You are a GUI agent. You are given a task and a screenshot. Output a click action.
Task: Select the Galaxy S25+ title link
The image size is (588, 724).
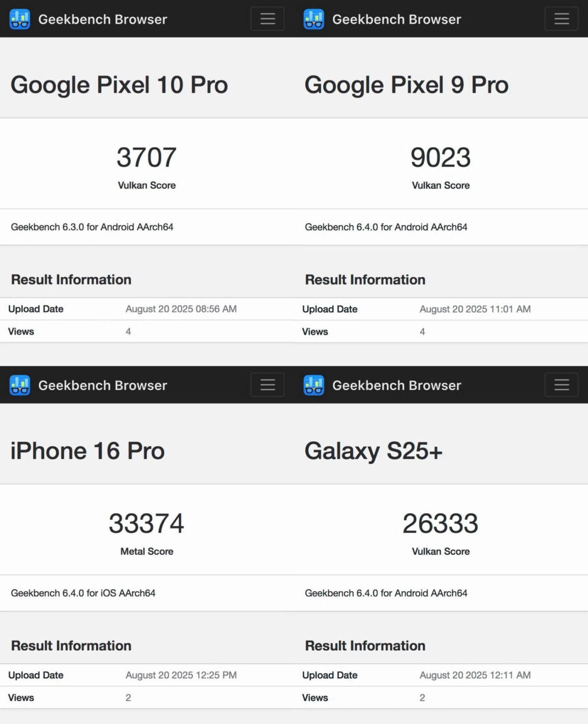(373, 450)
